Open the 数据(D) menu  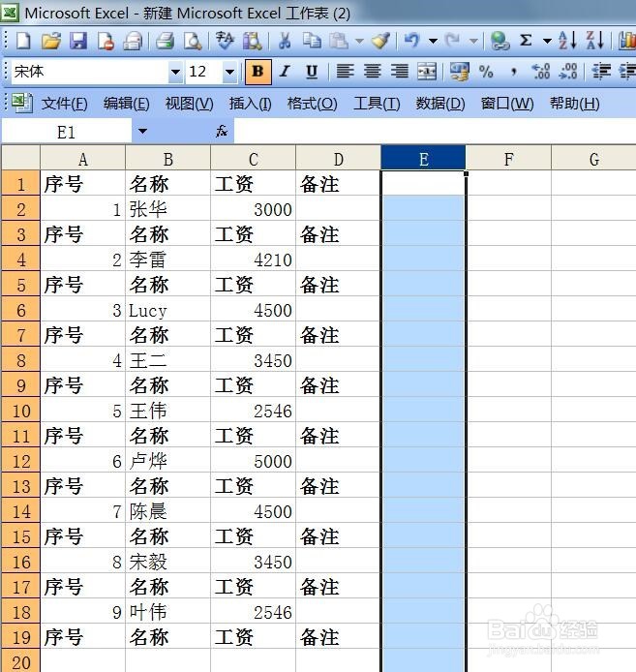point(440,104)
